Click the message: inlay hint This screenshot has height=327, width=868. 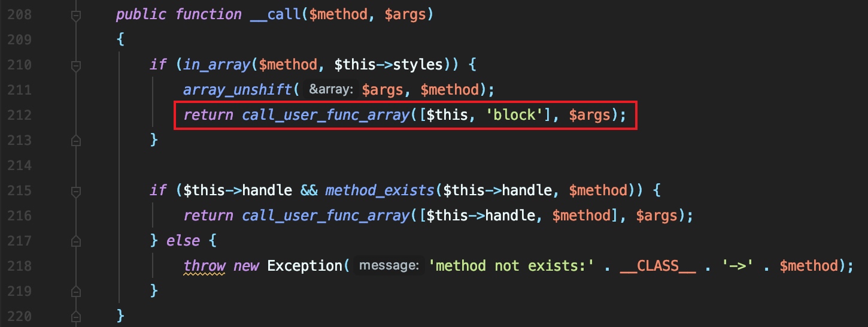point(388,266)
